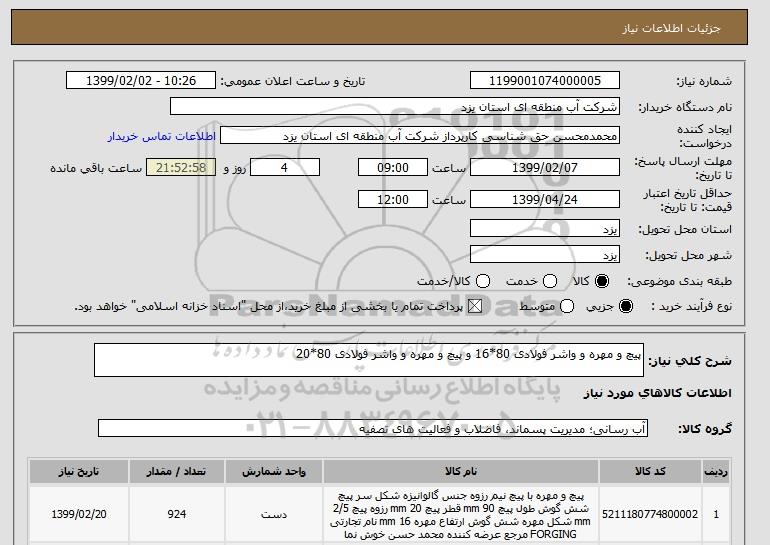
Task: Select the کالا radio button
Action: click(x=602, y=281)
